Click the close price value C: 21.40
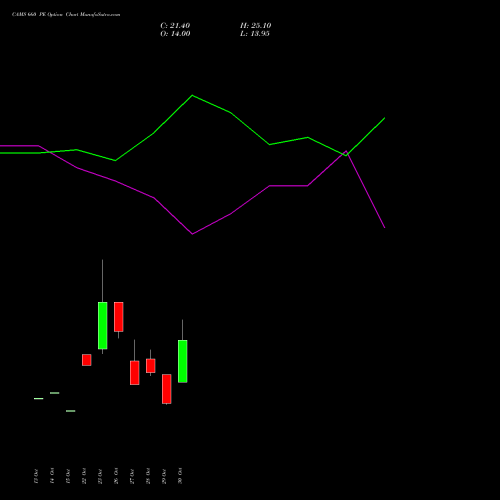Image resolution: width=500 pixels, height=500 pixels. pyautogui.click(x=175, y=26)
